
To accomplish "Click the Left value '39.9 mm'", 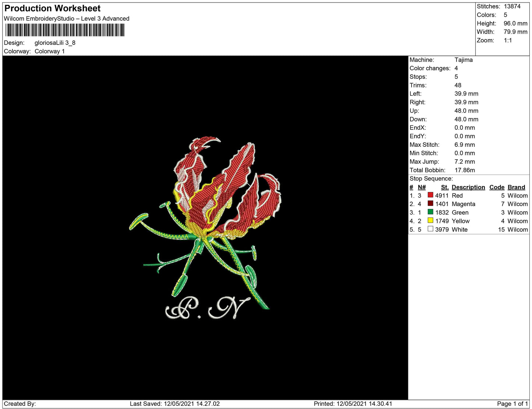I will 466,93.
